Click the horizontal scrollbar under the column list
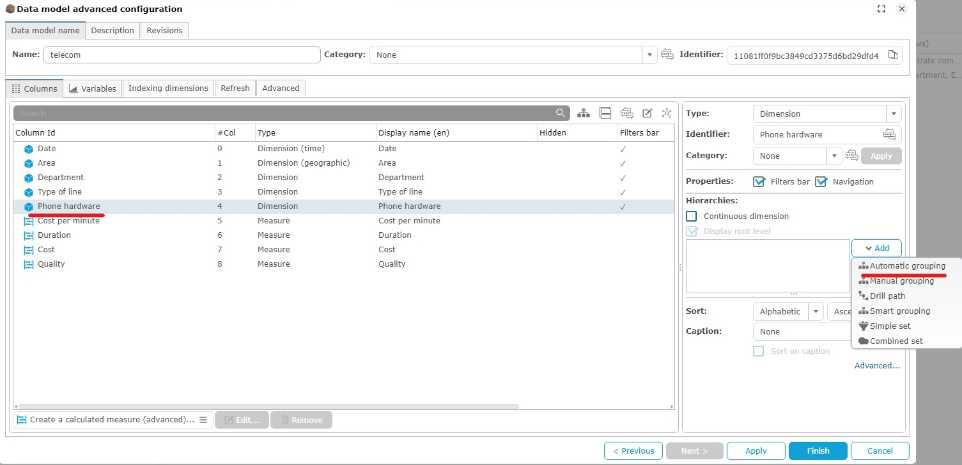This screenshot has height=465, width=962. [270, 406]
